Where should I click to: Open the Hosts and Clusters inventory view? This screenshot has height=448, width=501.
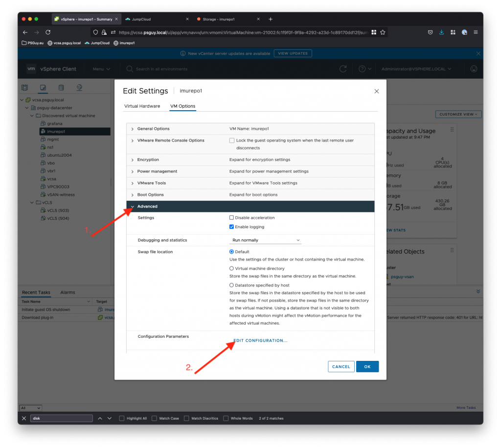coord(24,88)
